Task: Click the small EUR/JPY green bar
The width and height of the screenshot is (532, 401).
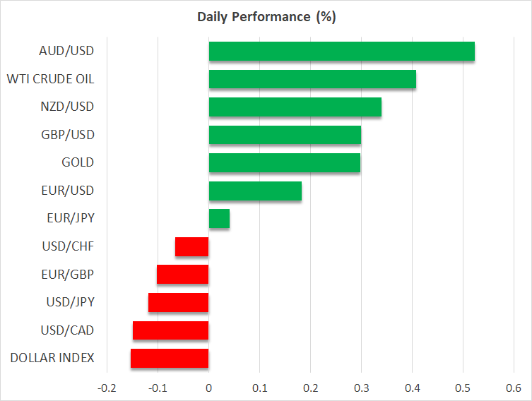Action: 219,219
